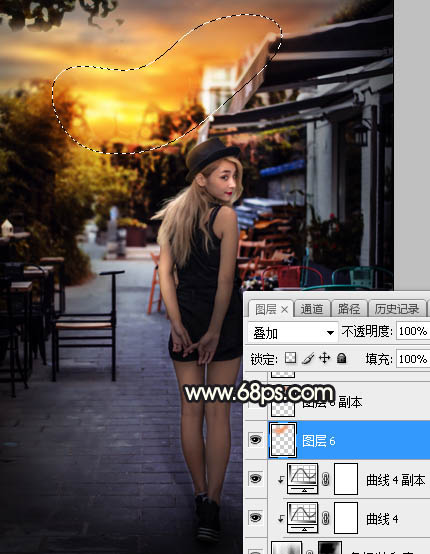Hide the 曲线 4 副本 layer eye

256,478
